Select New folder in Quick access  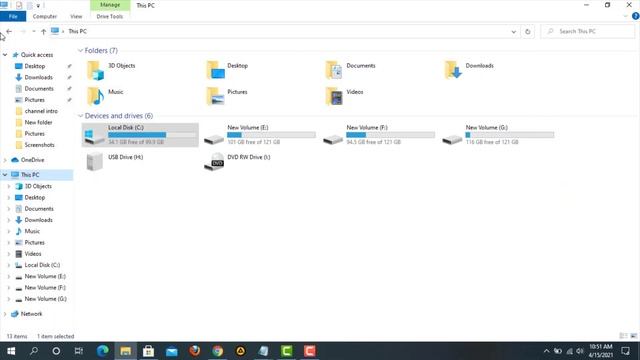(x=38, y=122)
